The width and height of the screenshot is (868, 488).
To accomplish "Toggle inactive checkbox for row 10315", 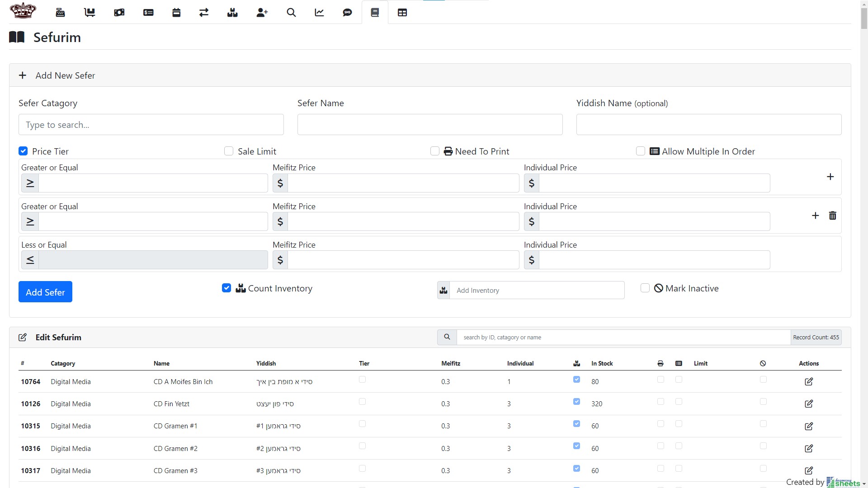I will click(x=763, y=424).
